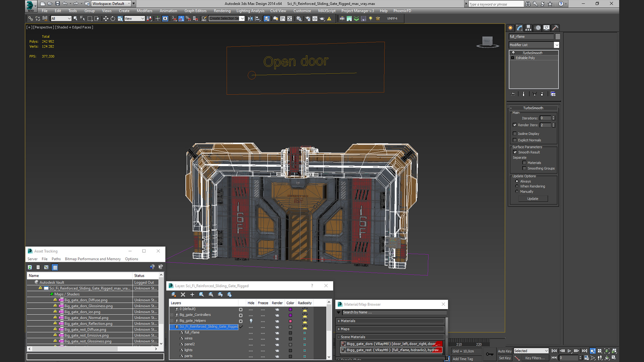Image resolution: width=644 pixels, height=362 pixels.
Task: Open Graph Editors menu
Action: pyautogui.click(x=195, y=11)
